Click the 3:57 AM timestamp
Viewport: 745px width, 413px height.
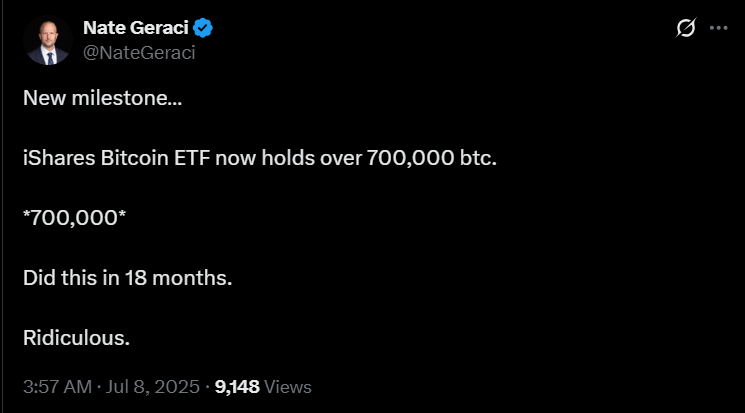pos(57,387)
